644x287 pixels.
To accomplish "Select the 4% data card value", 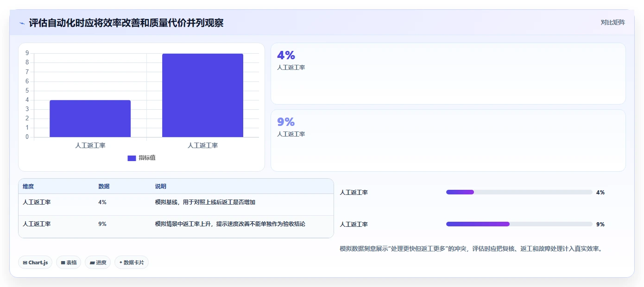I will point(286,55).
